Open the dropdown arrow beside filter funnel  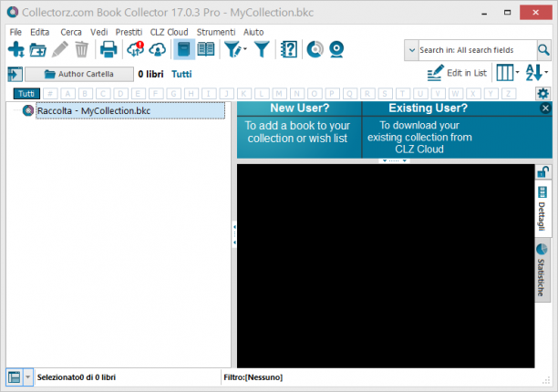point(245,49)
